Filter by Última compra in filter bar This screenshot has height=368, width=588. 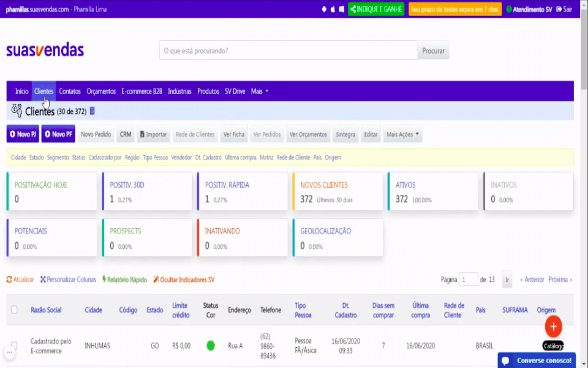(241, 158)
